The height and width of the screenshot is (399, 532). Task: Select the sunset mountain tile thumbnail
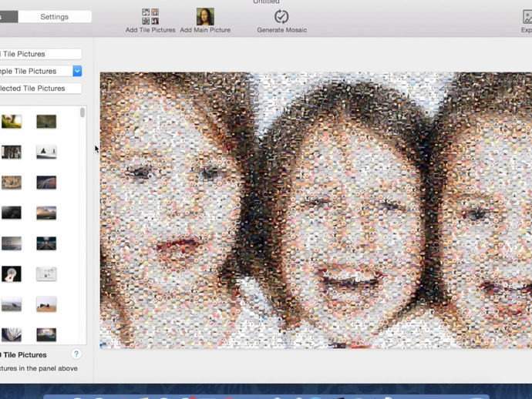click(46, 213)
